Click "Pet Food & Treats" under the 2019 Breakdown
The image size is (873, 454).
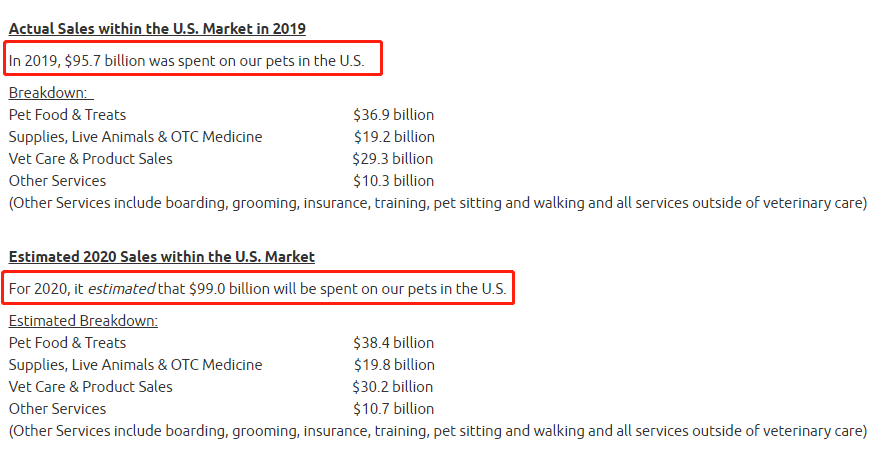67,115
